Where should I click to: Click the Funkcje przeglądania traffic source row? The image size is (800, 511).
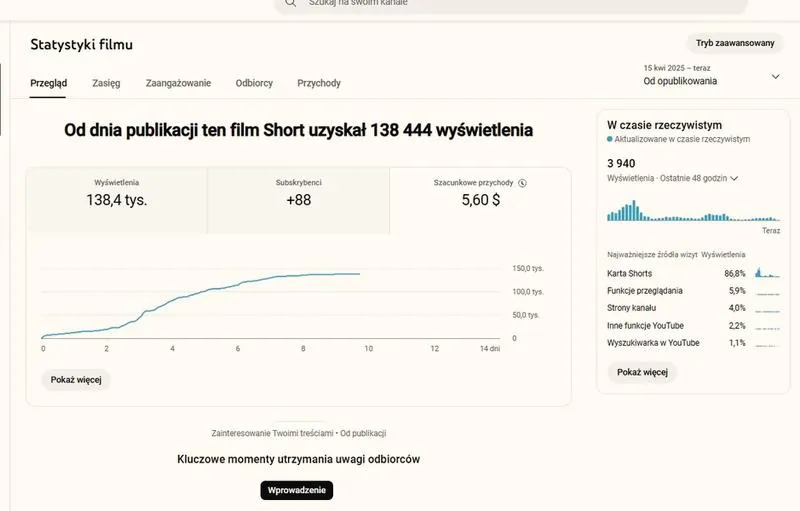(x=692, y=290)
